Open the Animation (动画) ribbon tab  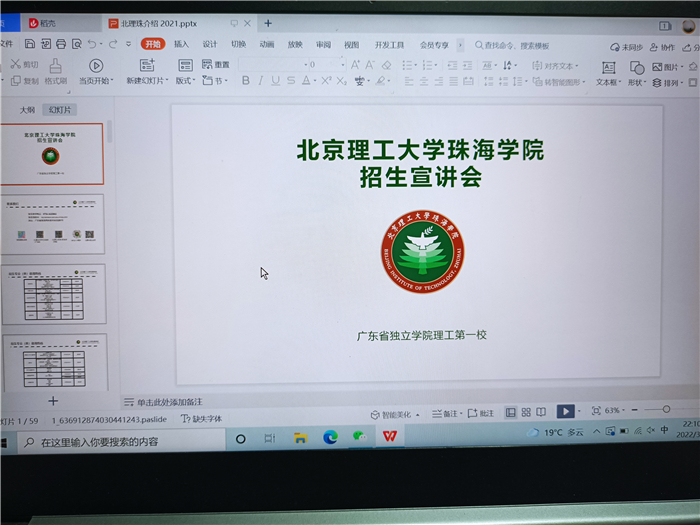pos(267,44)
